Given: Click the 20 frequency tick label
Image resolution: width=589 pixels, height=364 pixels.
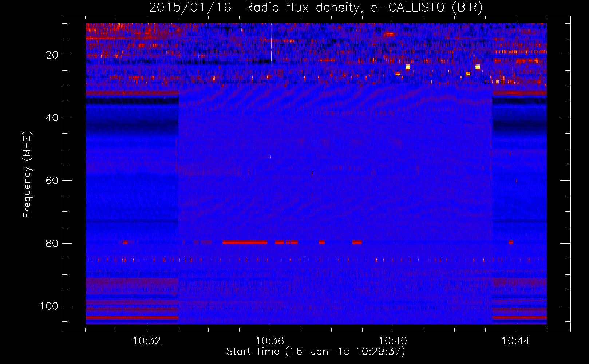Looking at the screenshot, I should pos(52,55).
